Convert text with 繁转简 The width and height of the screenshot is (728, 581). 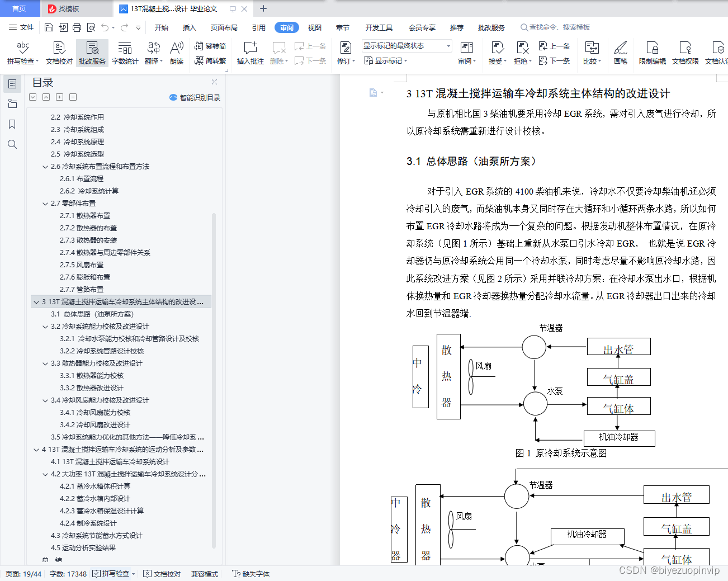tap(210, 46)
